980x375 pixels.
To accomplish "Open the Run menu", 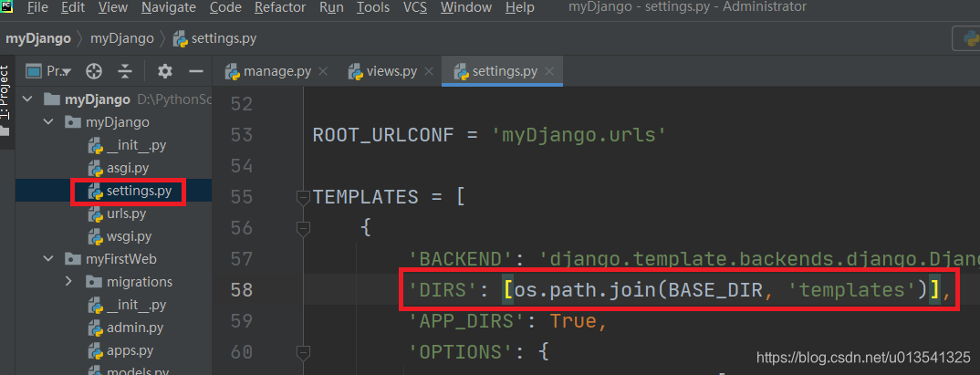I will click(331, 7).
